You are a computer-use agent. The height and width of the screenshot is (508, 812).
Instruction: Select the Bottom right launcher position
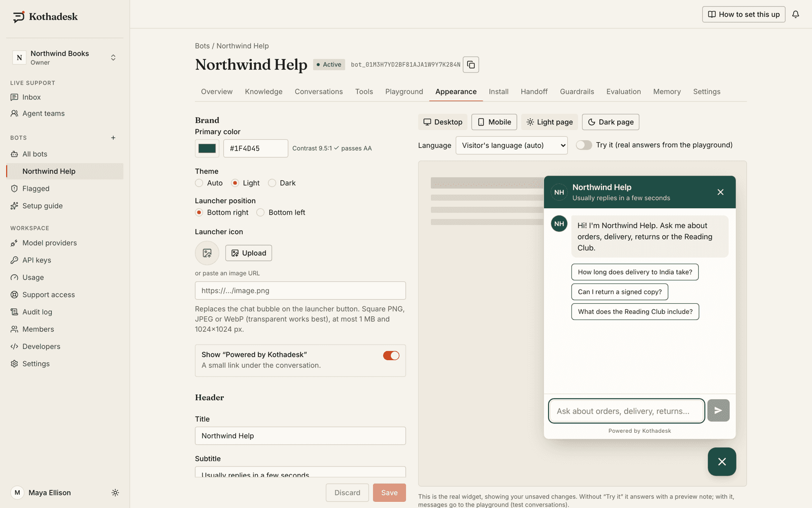(199, 212)
